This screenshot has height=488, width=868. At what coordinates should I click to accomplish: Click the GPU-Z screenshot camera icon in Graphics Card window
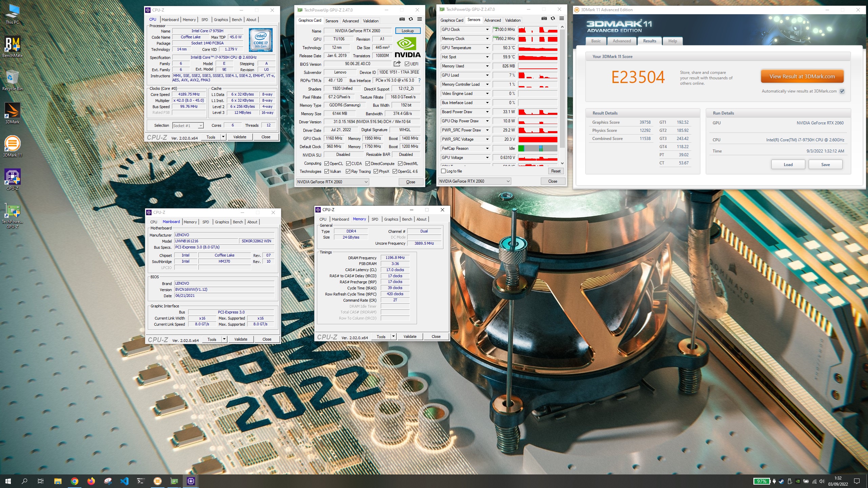(x=402, y=19)
